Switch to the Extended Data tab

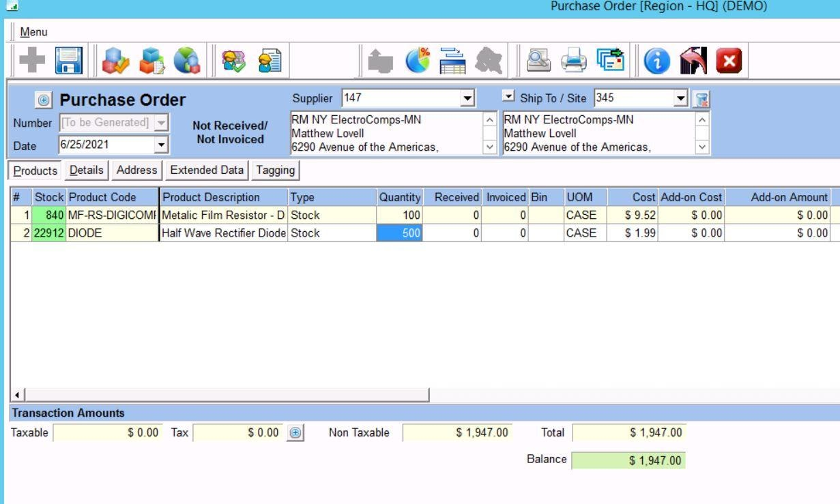(207, 171)
